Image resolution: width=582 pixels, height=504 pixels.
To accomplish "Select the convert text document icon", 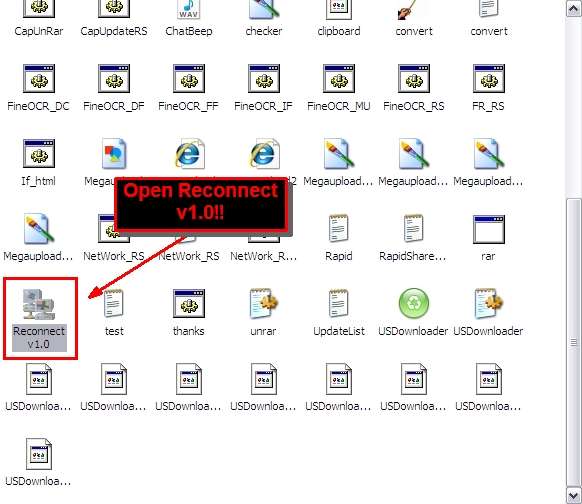I will point(488,8).
